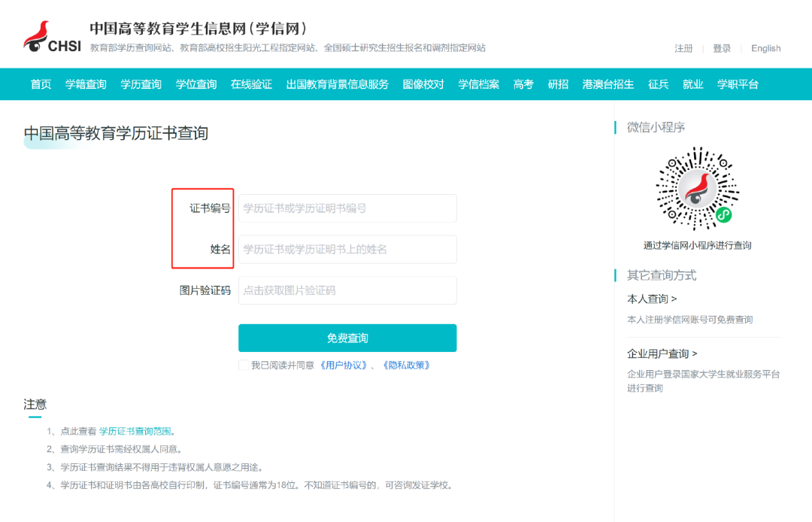Open the 学历证书查询范围 link
This screenshot has width=812, height=522.
[x=135, y=431]
